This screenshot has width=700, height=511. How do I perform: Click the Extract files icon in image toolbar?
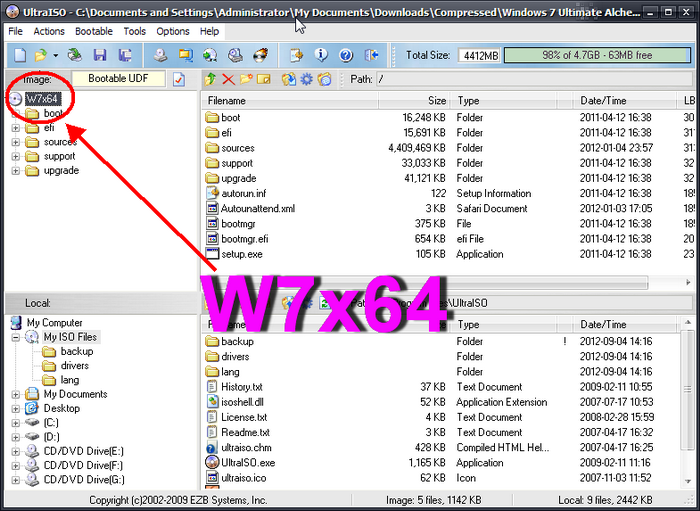pos(288,79)
